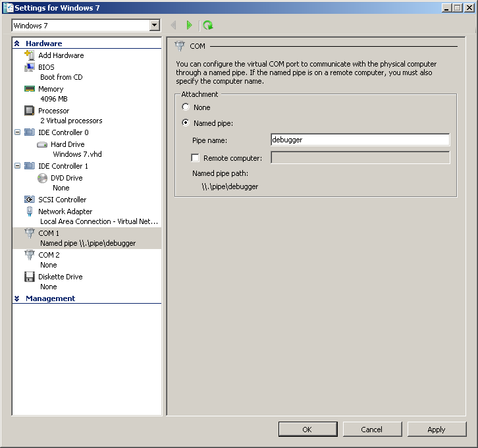Click the Add Hardware icon
The width and height of the screenshot is (478, 448).
point(30,55)
